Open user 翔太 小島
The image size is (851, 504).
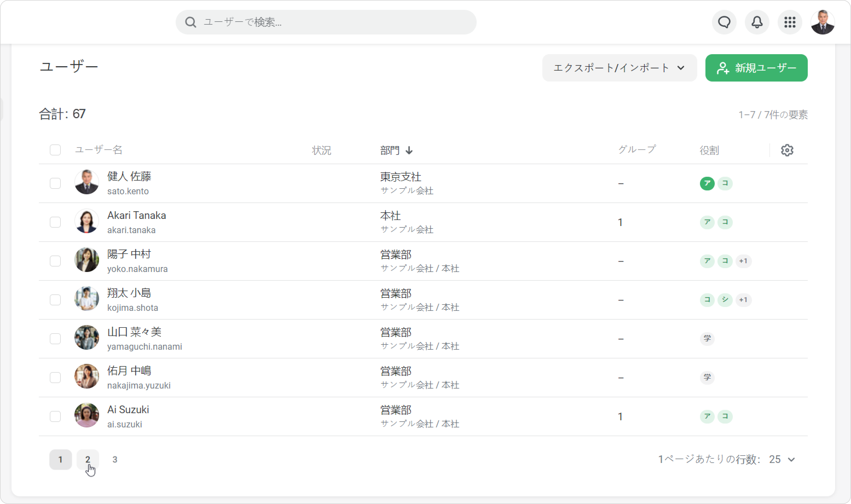pos(129,293)
